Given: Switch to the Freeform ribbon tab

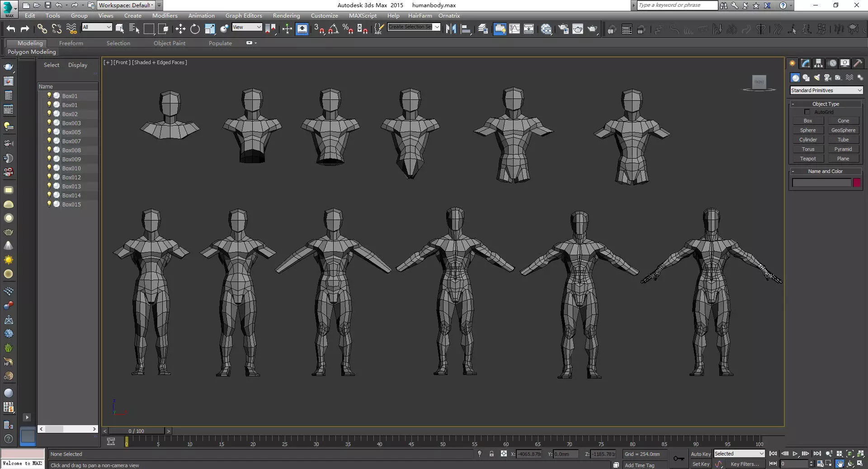Looking at the screenshot, I should point(71,43).
